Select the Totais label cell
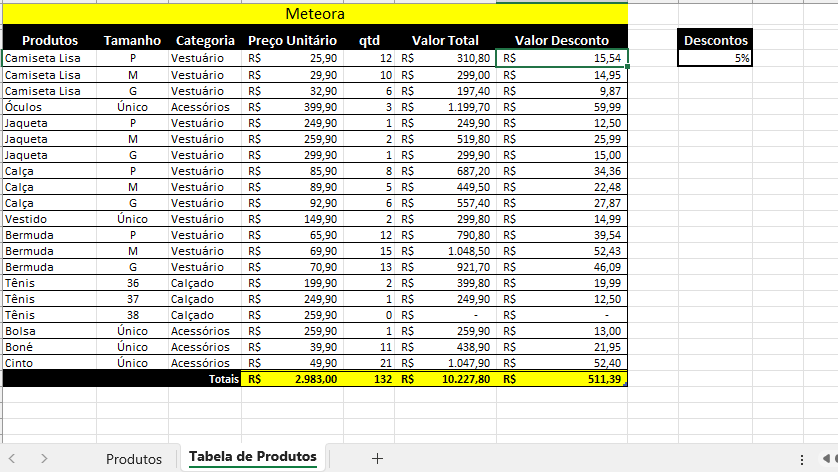The image size is (838, 472). (122, 379)
